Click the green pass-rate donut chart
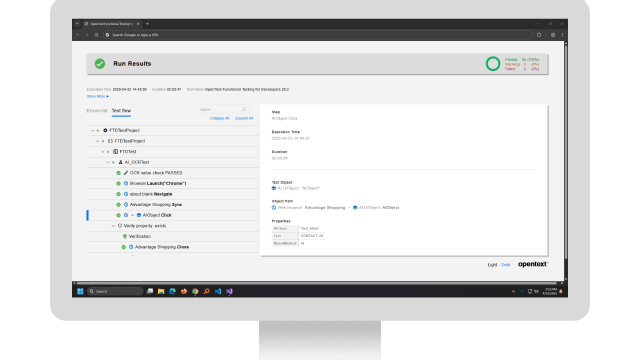Image resolution: width=640 pixels, height=360 pixels. (x=493, y=64)
